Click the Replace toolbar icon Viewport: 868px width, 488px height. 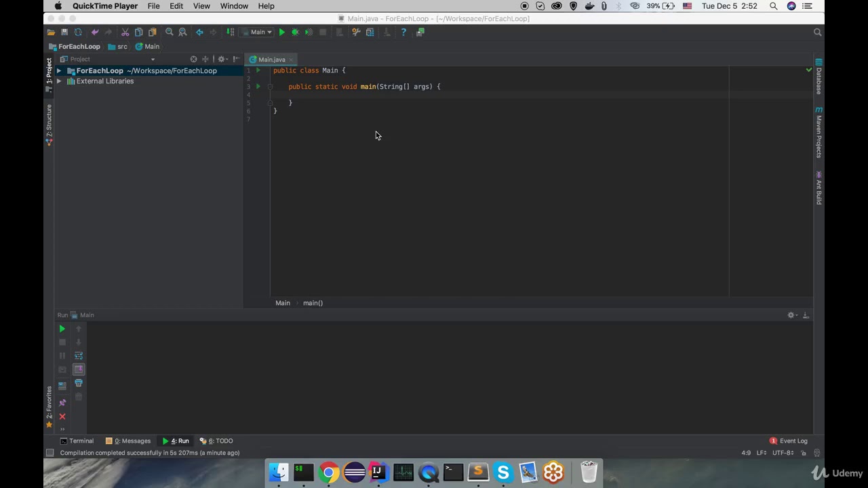click(182, 32)
